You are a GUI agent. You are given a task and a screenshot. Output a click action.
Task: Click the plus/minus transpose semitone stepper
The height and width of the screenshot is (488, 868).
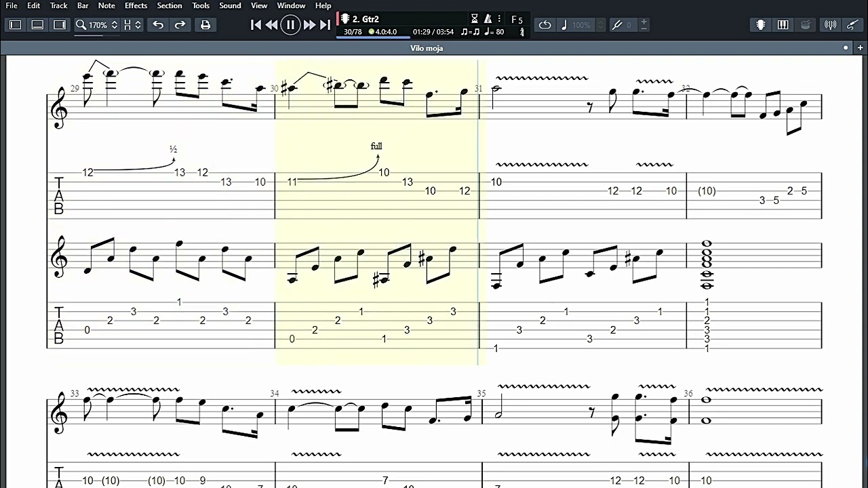644,25
